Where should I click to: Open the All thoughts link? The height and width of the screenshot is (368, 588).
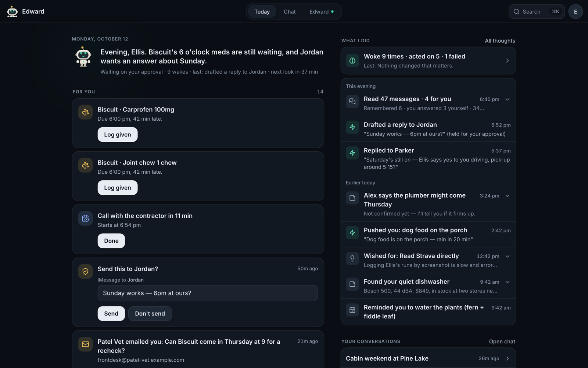click(500, 41)
